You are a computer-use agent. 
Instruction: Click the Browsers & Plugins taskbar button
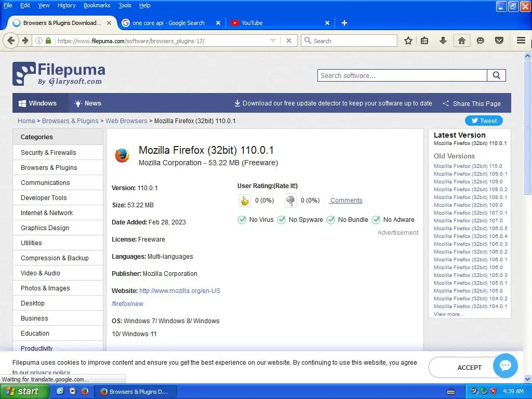point(135,392)
